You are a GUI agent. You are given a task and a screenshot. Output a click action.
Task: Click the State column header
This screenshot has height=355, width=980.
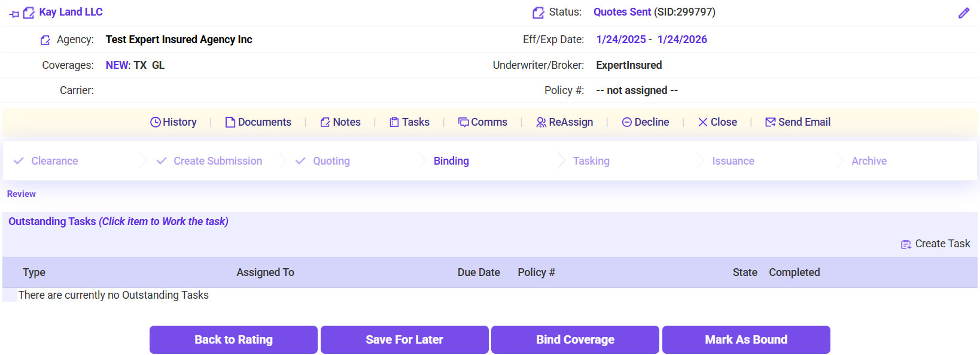[745, 272]
